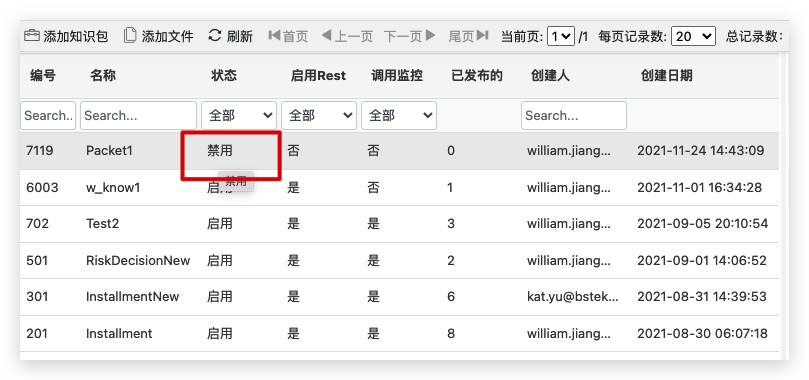Screen dimensions: 809x380
Task: Sort by the 创建日期 column header
Action: [667, 76]
